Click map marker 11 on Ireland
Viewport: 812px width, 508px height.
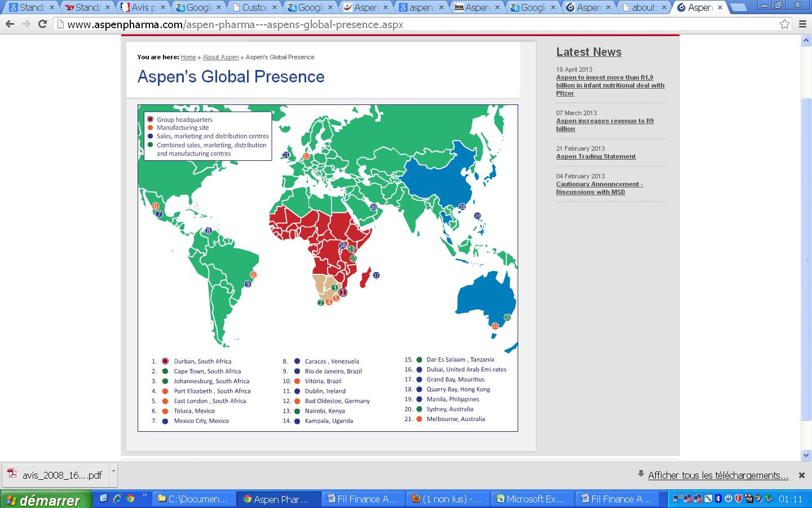(286, 155)
